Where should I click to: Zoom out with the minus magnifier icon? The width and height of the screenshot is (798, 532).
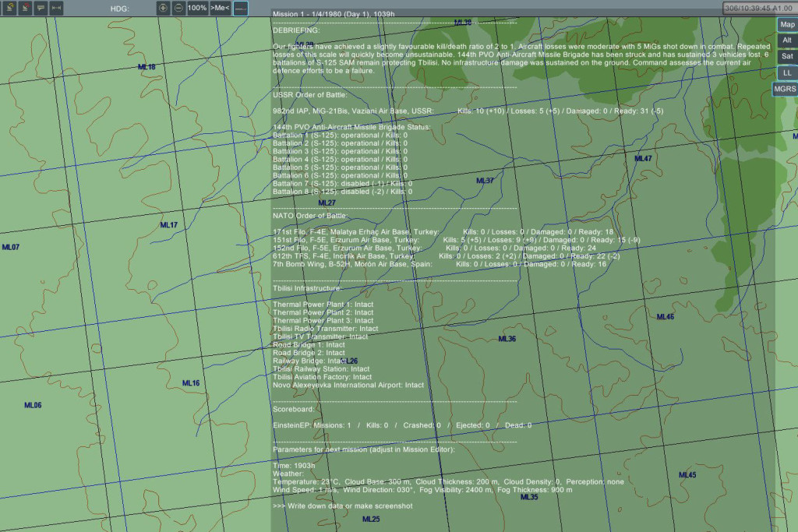(x=178, y=8)
